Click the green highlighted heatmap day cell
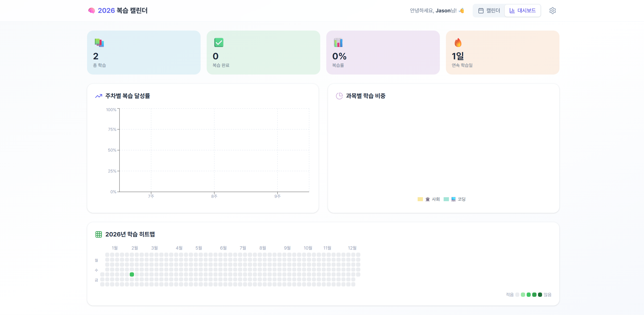The height and width of the screenshot is (315, 644). pos(132,274)
